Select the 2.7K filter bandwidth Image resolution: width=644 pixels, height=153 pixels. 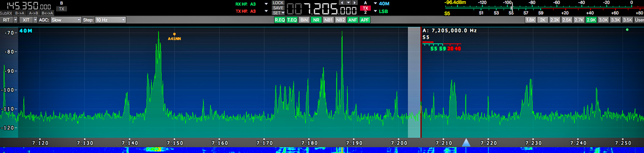[x=579, y=20]
